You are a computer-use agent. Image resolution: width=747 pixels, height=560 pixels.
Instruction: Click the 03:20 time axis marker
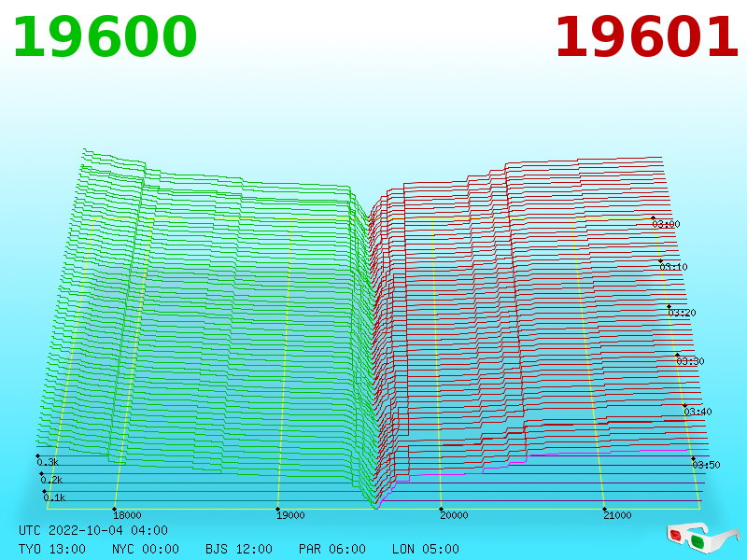coord(683,313)
